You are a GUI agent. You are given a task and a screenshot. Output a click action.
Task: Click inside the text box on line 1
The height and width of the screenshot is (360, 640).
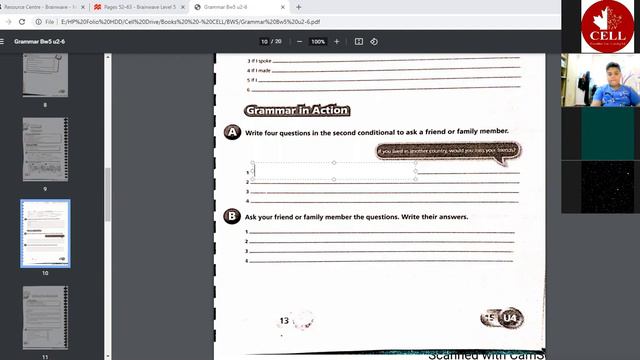pyautogui.click(x=334, y=171)
